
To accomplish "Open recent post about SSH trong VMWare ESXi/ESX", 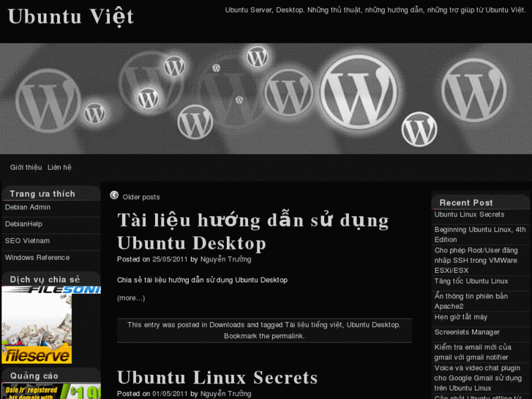I will [476, 261].
